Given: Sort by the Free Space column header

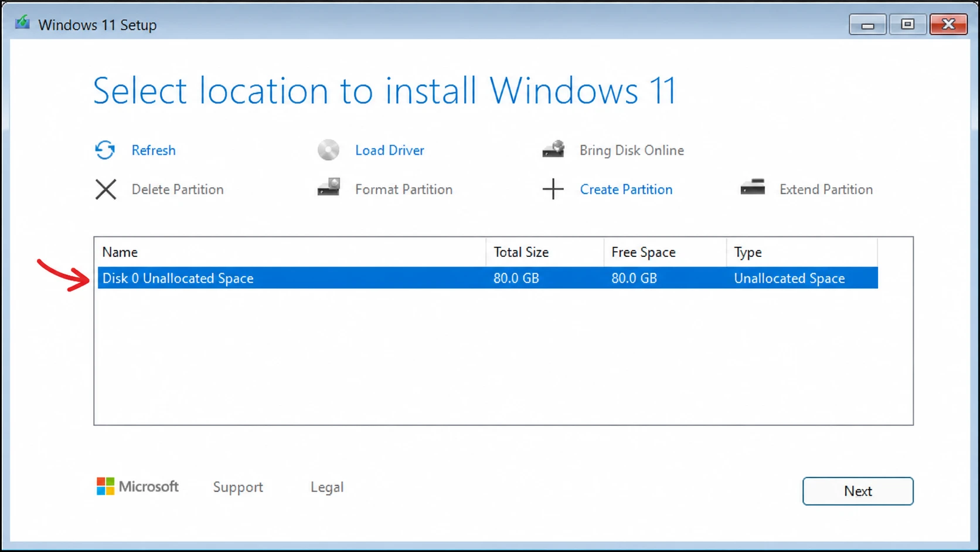Looking at the screenshot, I should click(x=665, y=252).
